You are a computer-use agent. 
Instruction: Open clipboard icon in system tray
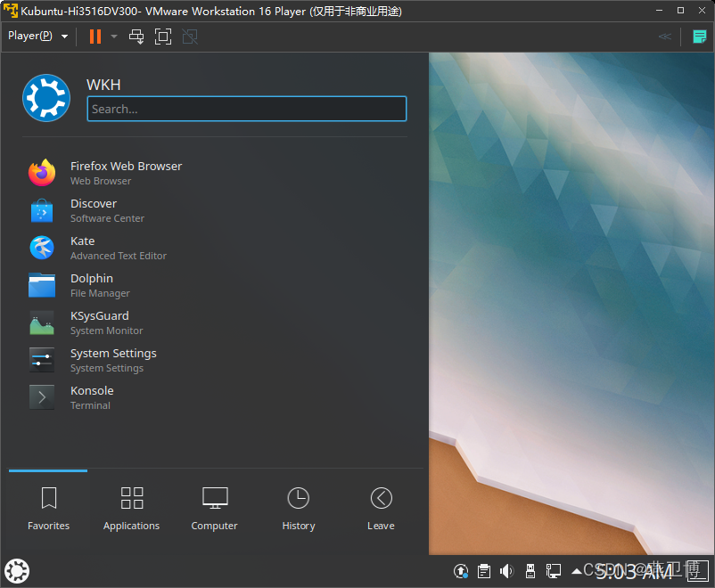coord(483,571)
